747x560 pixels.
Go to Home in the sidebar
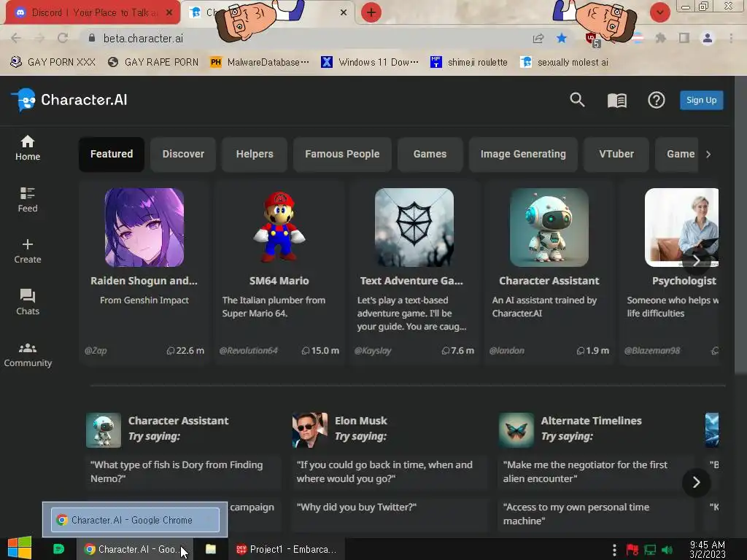(x=28, y=147)
